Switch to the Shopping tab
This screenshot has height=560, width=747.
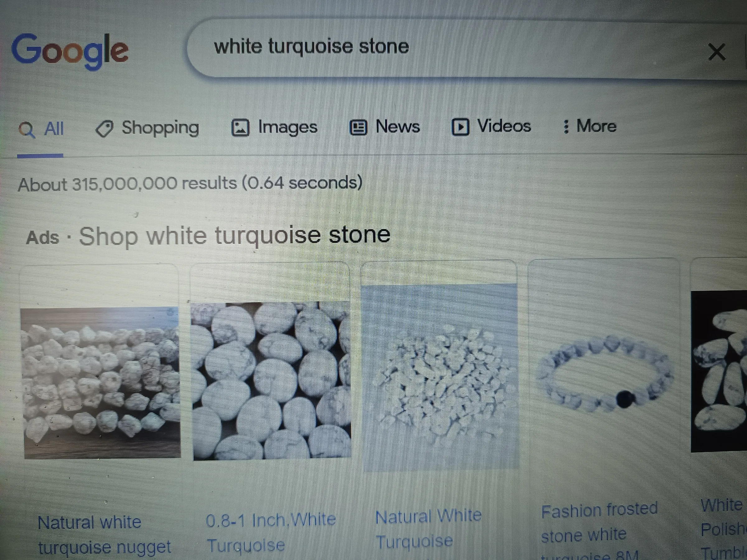pyautogui.click(x=148, y=128)
